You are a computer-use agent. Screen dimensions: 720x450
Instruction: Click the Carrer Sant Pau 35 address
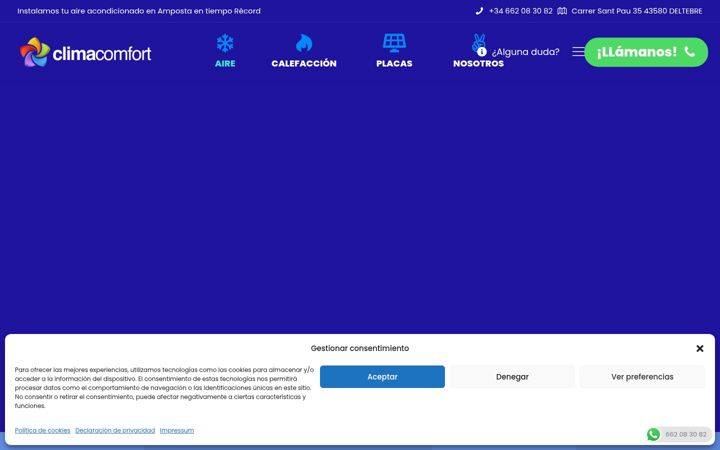(x=636, y=11)
